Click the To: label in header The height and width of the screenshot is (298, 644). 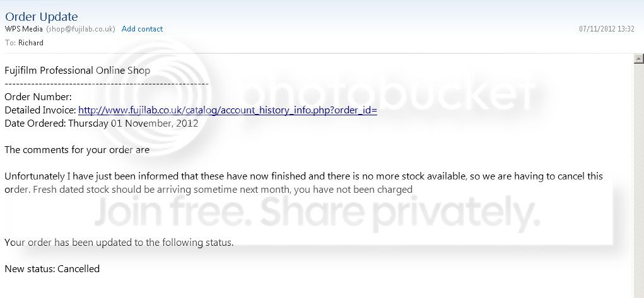coord(10,43)
